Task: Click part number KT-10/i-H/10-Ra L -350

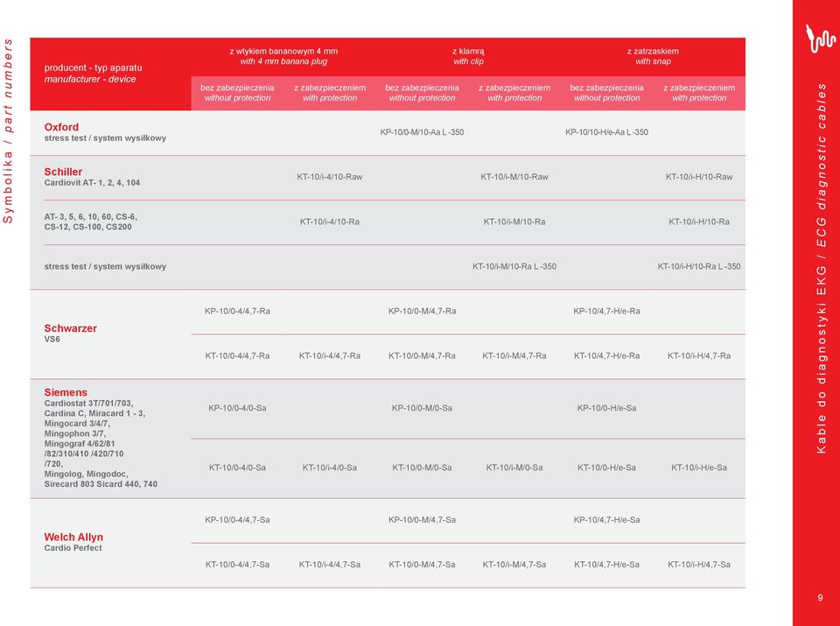Action: 699,266
